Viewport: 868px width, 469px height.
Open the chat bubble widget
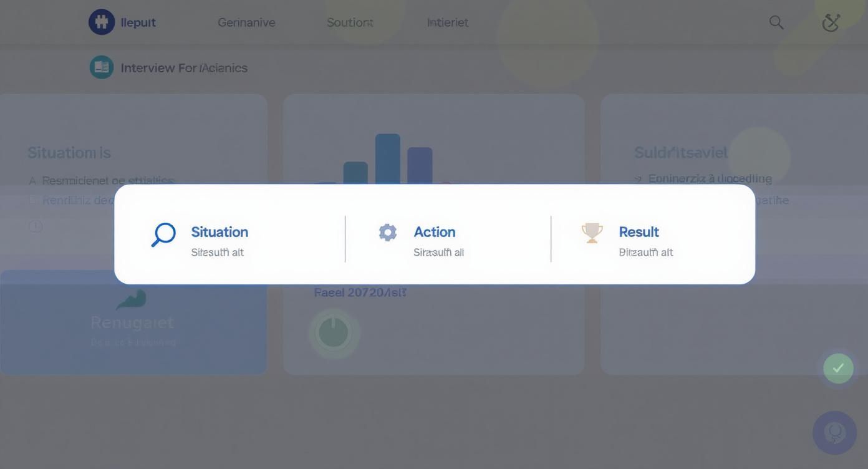[x=834, y=432]
